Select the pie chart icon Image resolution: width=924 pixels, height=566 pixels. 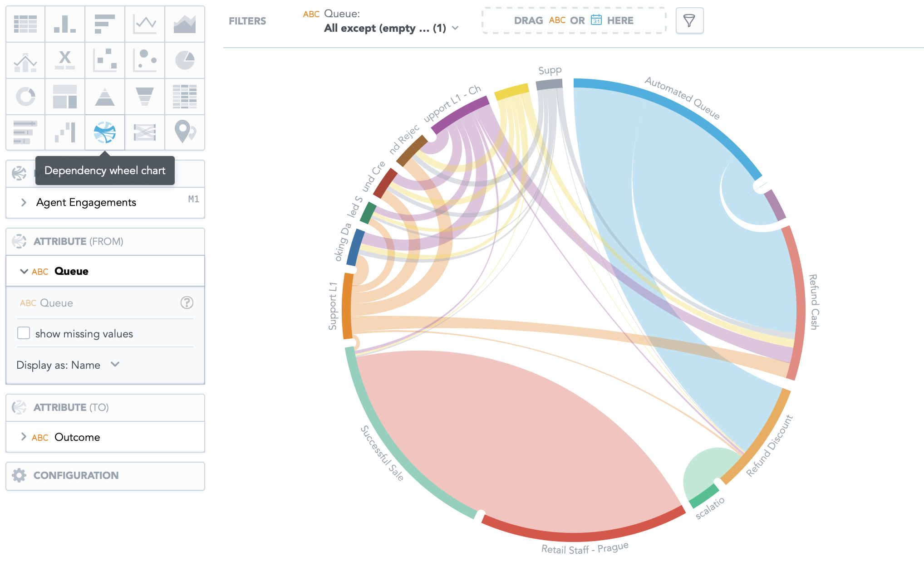[x=185, y=60]
